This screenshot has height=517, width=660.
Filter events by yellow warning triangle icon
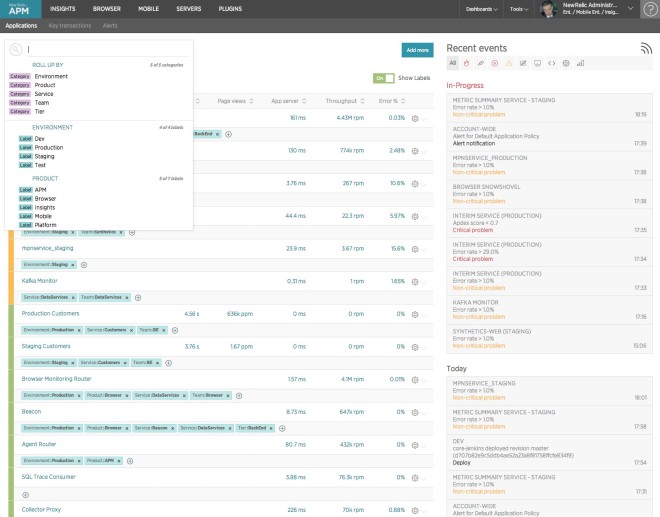pos(509,64)
